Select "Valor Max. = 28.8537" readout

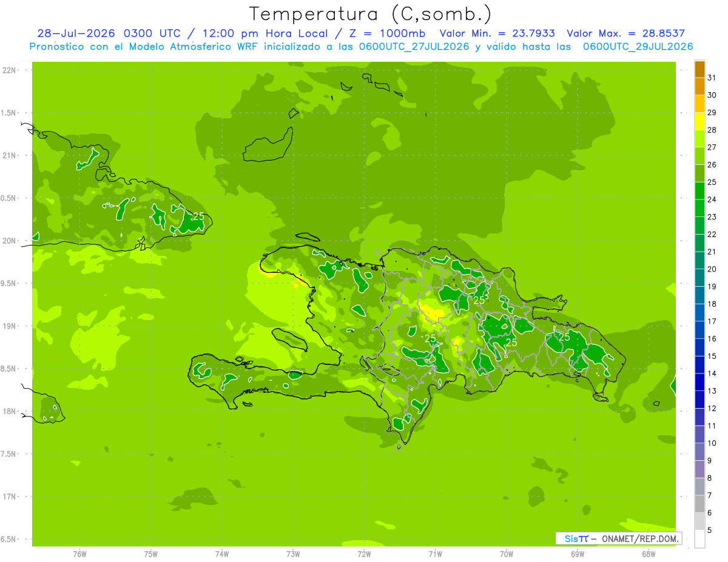click(x=626, y=33)
